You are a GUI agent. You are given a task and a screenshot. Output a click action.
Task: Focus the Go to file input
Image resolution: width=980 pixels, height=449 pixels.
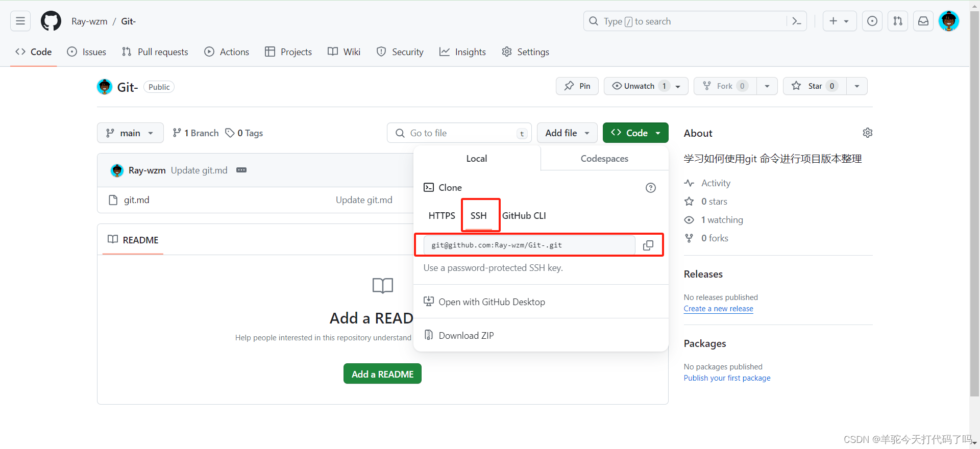pos(459,133)
